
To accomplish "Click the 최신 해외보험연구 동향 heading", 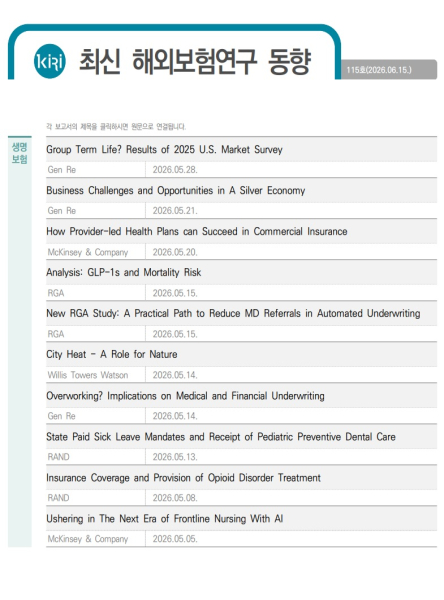I will point(195,61).
